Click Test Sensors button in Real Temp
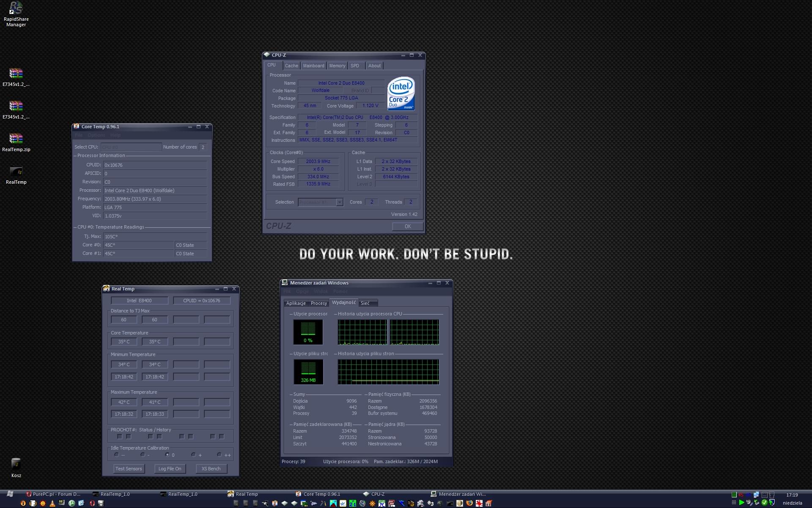Screen dimensions: 812x508 129,469
